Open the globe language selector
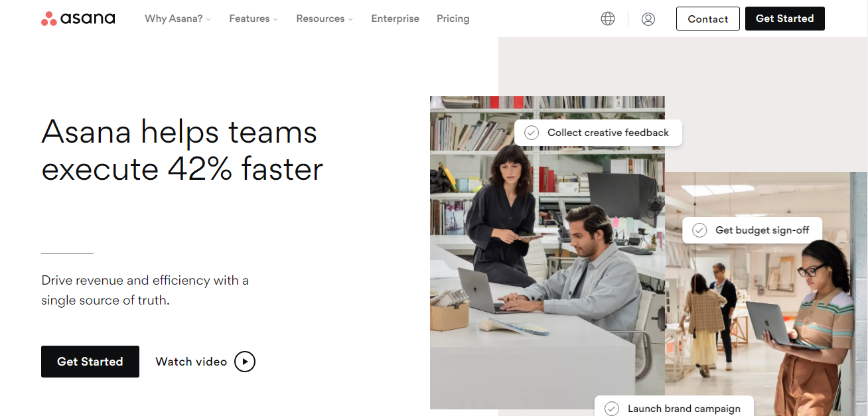This screenshot has height=416, width=868. coord(607,19)
